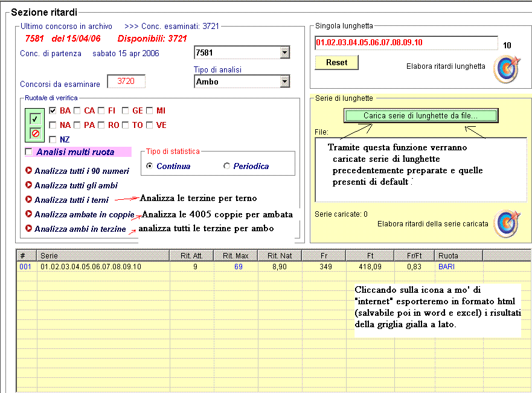
Task: Click target icon to elaborate single lunghetta delays
Action: [x=505, y=68]
